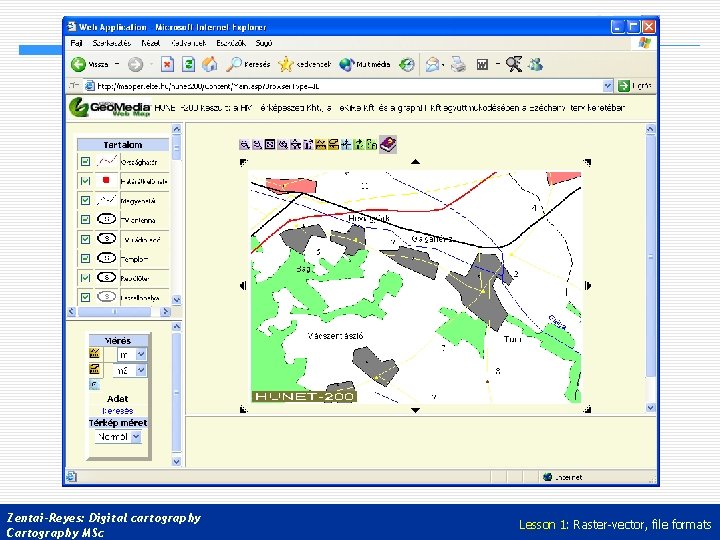
Task: Open the purple help book icon
Action: [388, 144]
